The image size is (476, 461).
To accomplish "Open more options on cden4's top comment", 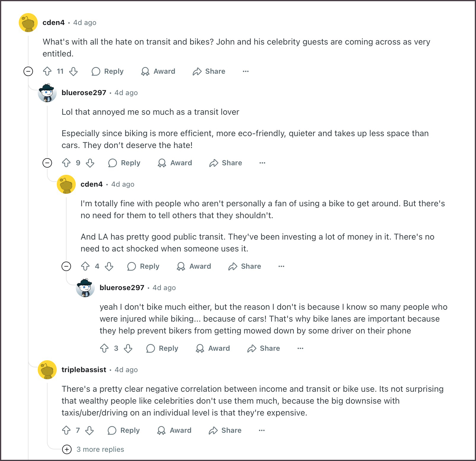I will point(246,71).
